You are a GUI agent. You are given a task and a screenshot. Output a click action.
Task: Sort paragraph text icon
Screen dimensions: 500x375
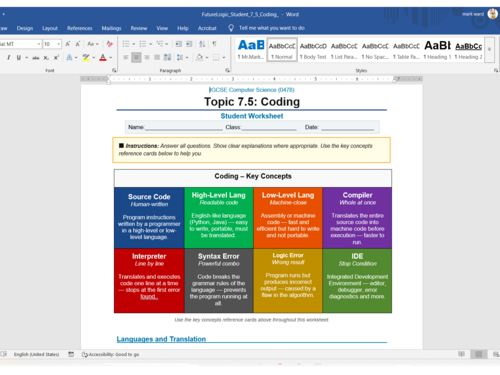tap(202, 44)
